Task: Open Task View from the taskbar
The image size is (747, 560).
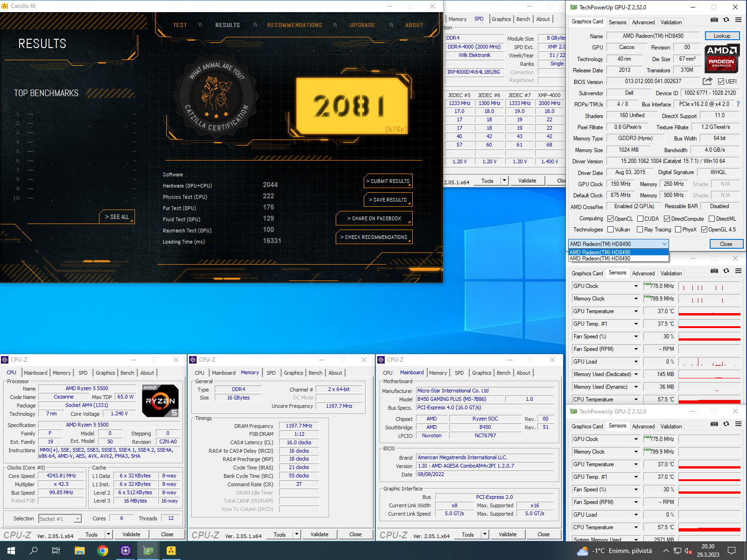Action: tap(56, 551)
